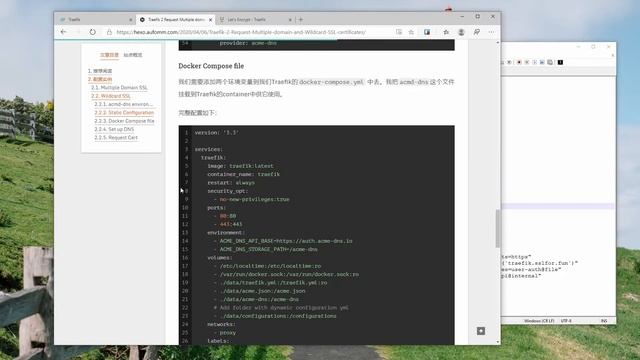Go to 2.2.4 Set up DNS section
Screen dimensions: 640x360
tap(114, 129)
